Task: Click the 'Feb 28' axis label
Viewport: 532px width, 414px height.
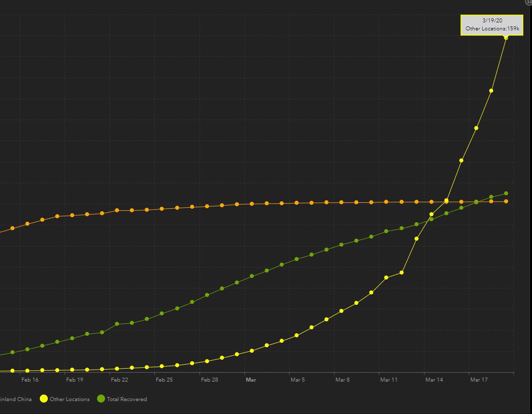Action: [210, 380]
